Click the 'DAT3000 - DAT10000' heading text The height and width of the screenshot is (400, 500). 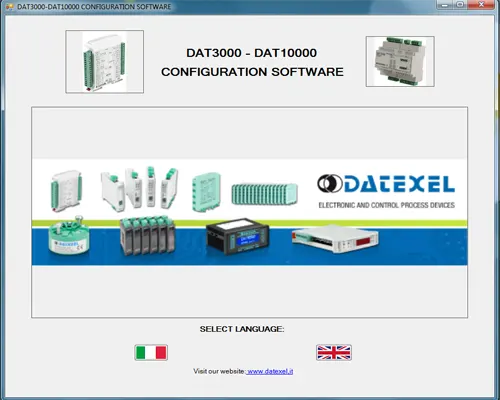coord(252,53)
